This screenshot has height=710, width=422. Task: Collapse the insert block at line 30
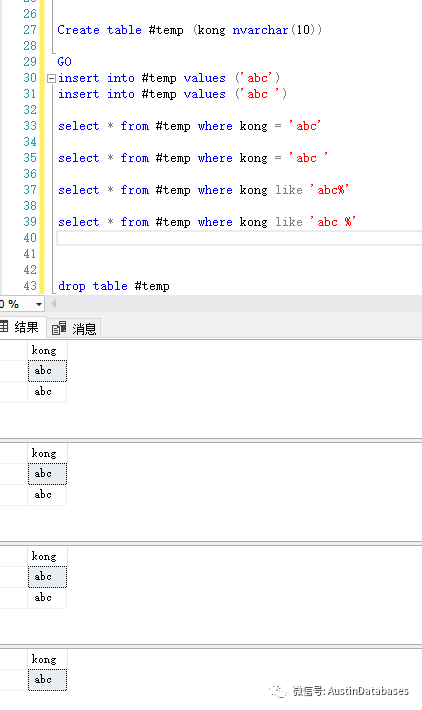pyautogui.click(x=51, y=78)
